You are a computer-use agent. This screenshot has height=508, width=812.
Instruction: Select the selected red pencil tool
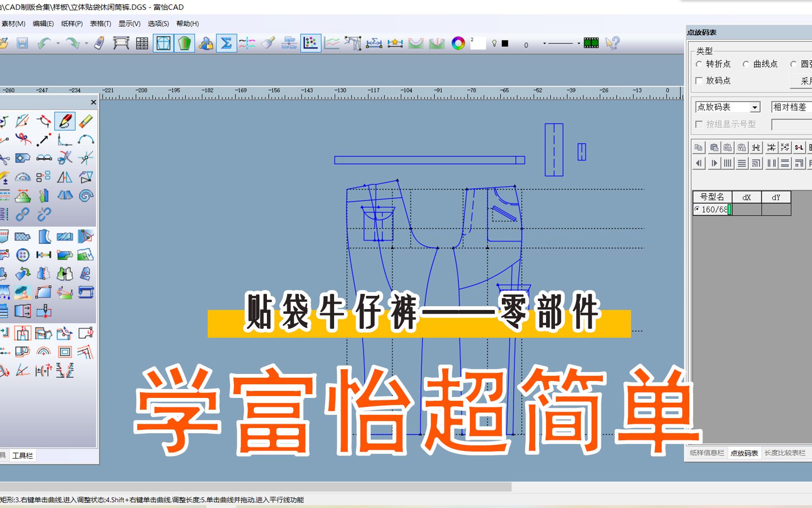(x=65, y=121)
